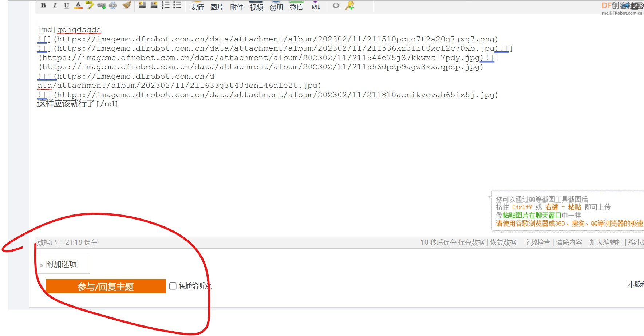Click 加大编辑框 to enlarge editor

(x=606, y=242)
